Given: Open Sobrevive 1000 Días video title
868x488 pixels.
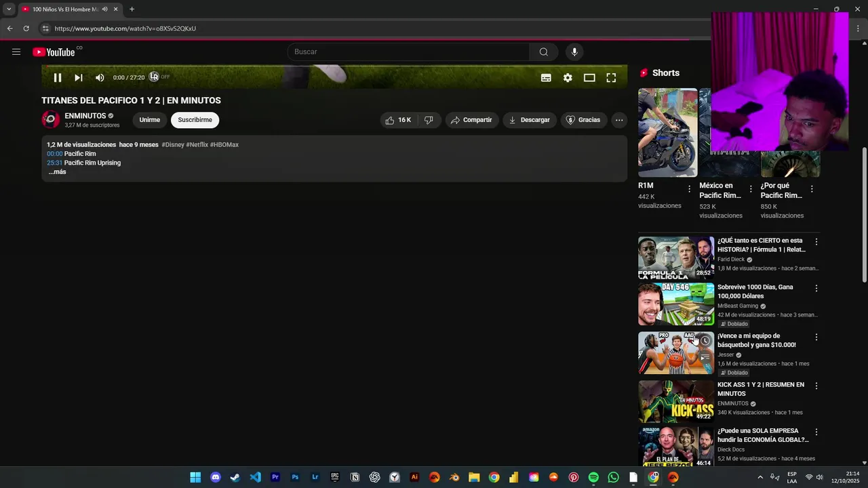Looking at the screenshot, I should 755,291.
